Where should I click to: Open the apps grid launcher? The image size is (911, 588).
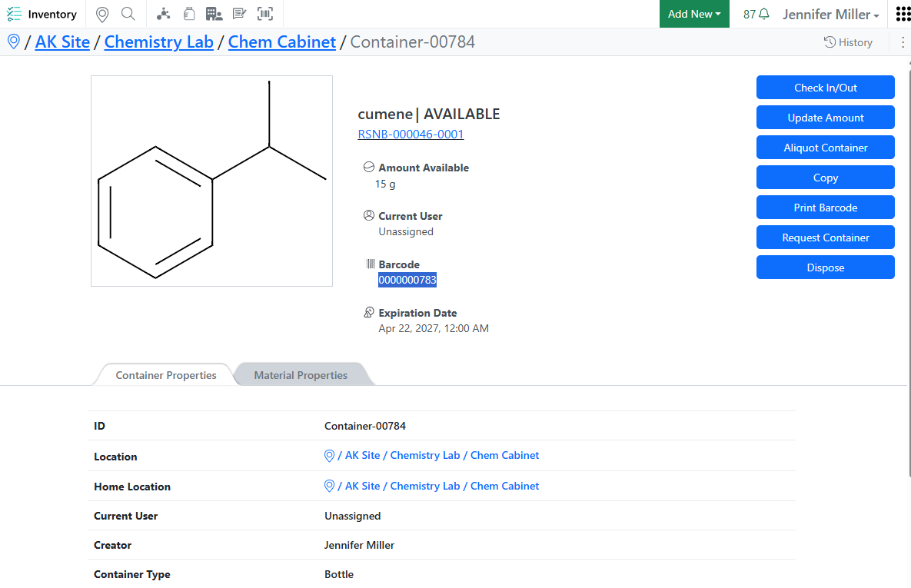coord(903,14)
